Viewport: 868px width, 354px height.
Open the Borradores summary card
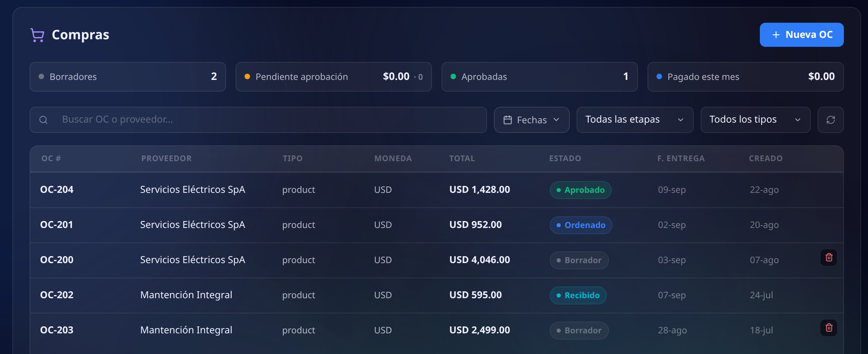128,77
